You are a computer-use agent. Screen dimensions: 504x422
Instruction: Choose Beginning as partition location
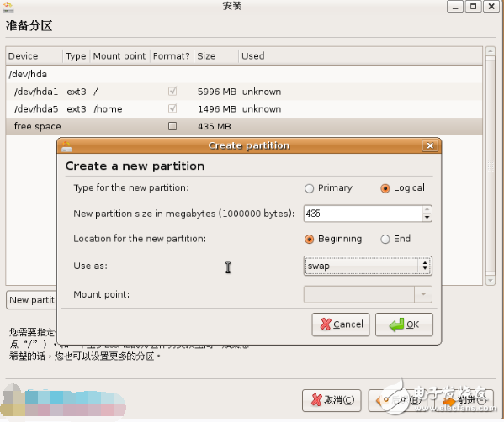pos(309,240)
